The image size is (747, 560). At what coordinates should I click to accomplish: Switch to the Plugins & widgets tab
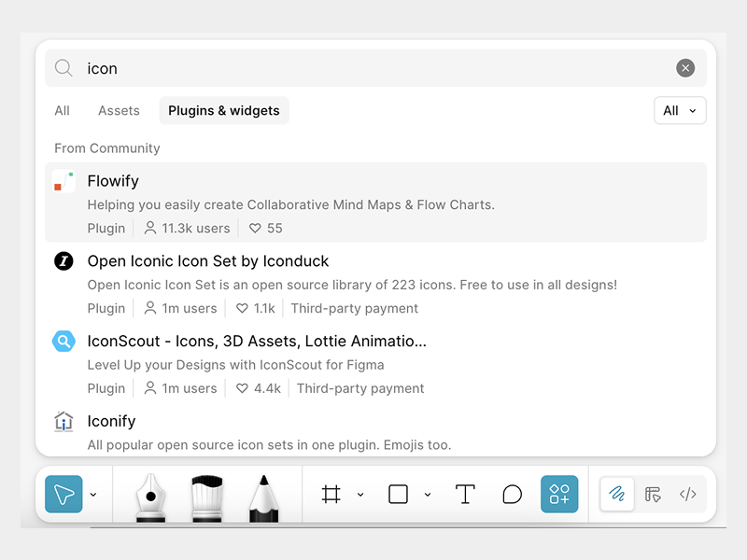click(224, 110)
